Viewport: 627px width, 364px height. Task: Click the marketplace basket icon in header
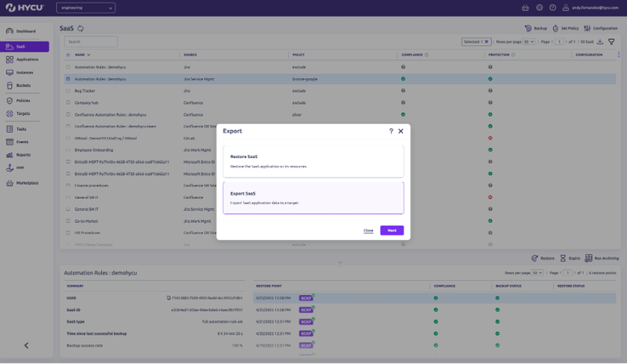coord(525,8)
